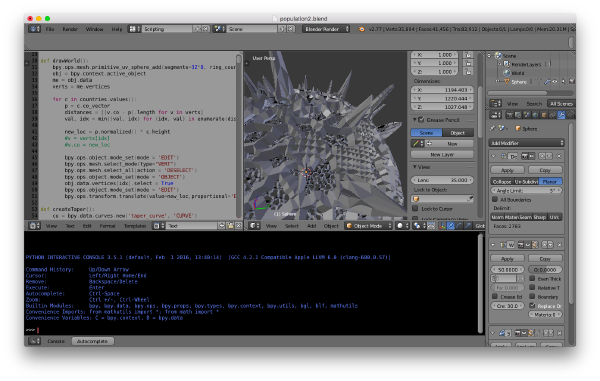The height and width of the screenshot is (381, 600).
Task: Enable the Relative Thickness checkbox
Action: pos(532,287)
